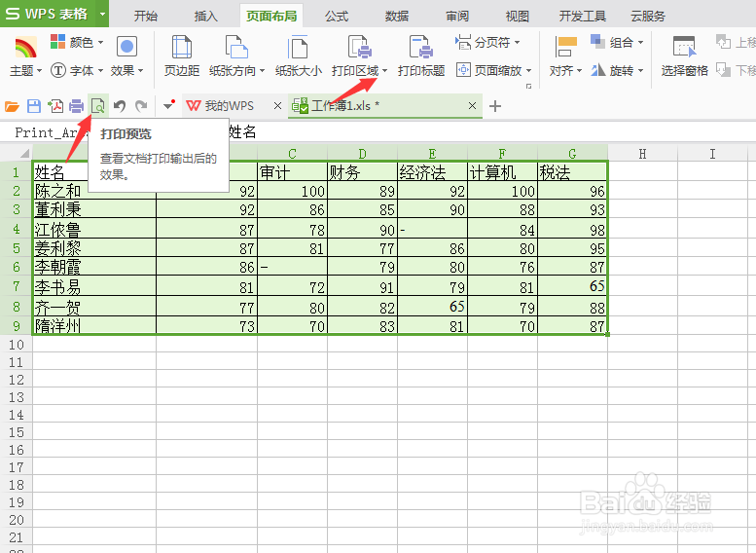The width and height of the screenshot is (756, 553).
Task: Click the printer icon in quick toolbar
Action: (77, 106)
